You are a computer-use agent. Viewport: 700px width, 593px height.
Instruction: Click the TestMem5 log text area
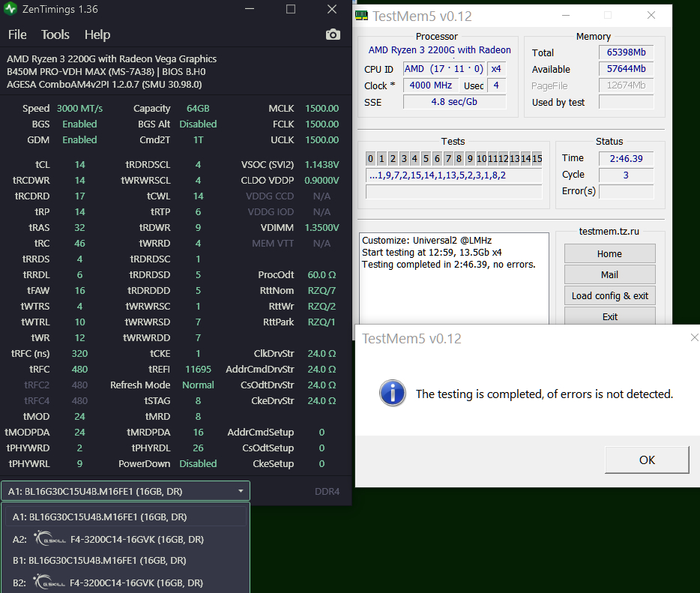[454, 279]
